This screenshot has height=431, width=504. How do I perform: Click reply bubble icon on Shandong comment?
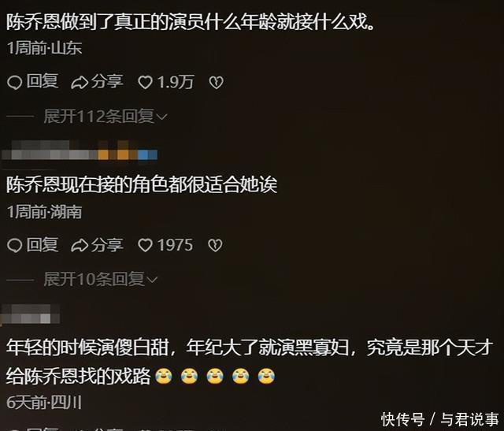(14, 83)
